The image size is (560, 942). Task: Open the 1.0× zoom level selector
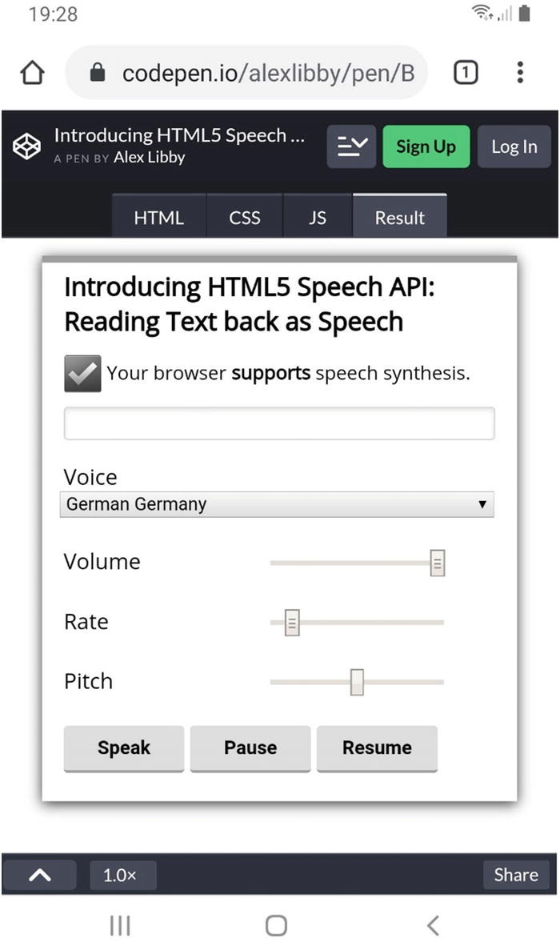(120, 876)
